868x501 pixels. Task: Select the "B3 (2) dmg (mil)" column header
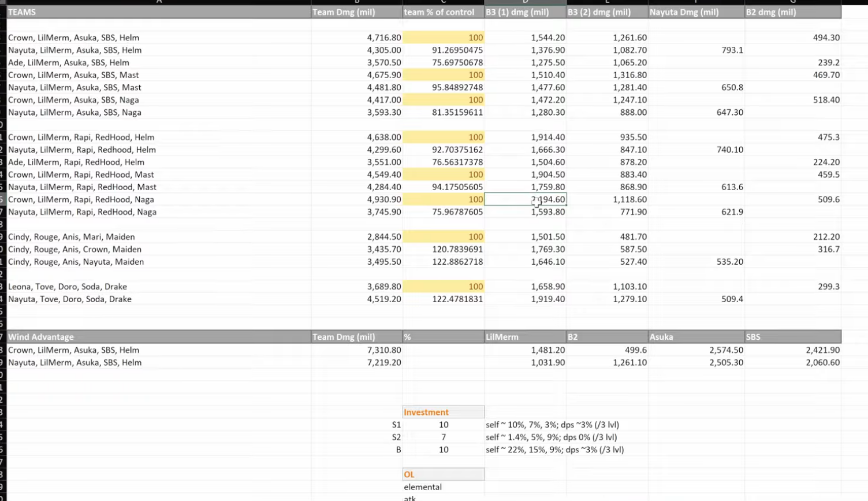608,12
